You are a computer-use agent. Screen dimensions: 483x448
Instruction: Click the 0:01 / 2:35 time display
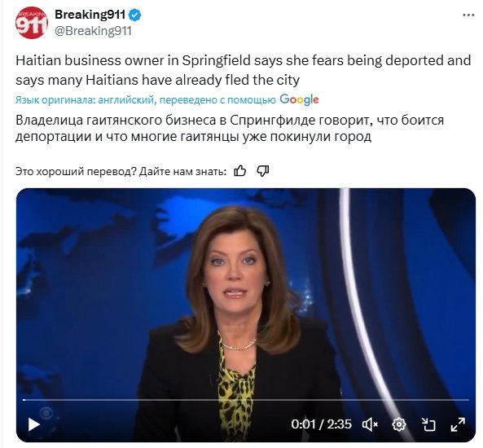(321, 424)
